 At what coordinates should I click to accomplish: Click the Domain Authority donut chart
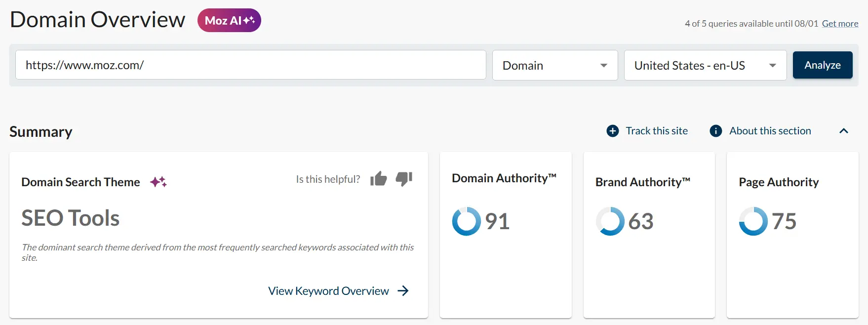coord(467,221)
